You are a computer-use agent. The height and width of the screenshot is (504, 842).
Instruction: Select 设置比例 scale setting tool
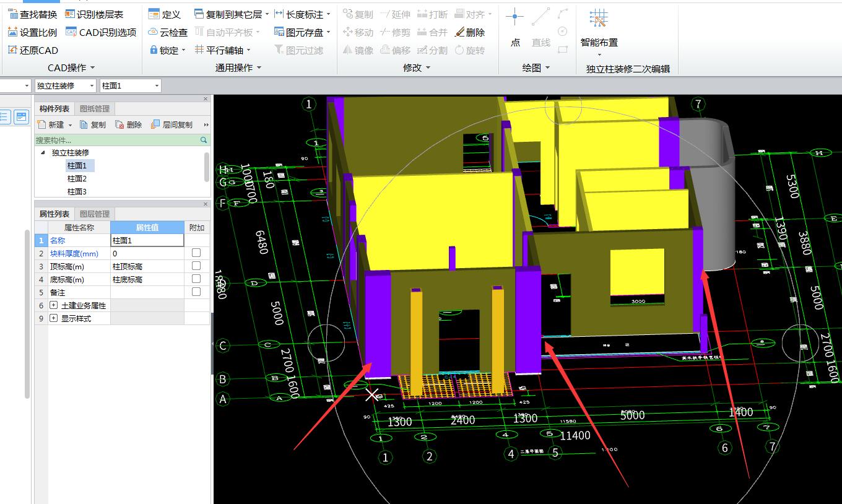point(32,32)
